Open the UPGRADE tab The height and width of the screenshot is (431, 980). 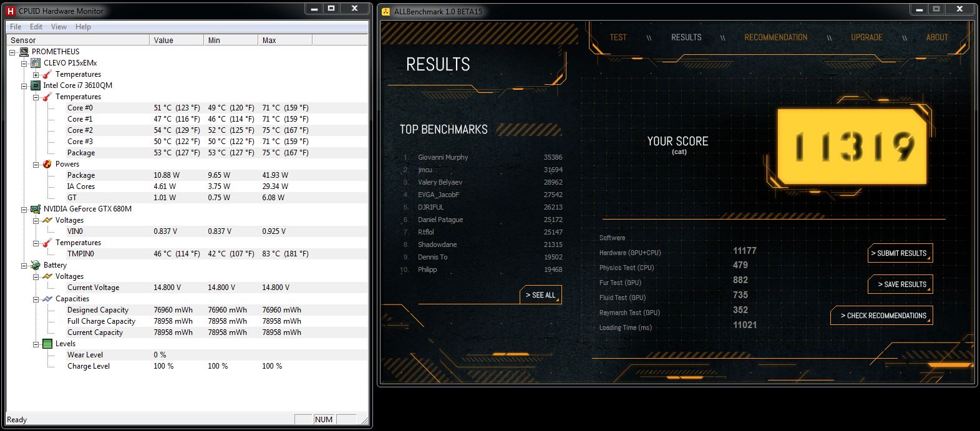(866, 37)
